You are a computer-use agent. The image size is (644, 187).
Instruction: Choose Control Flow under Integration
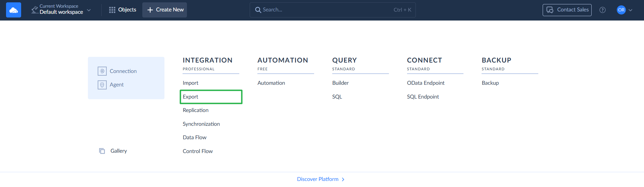198,151
